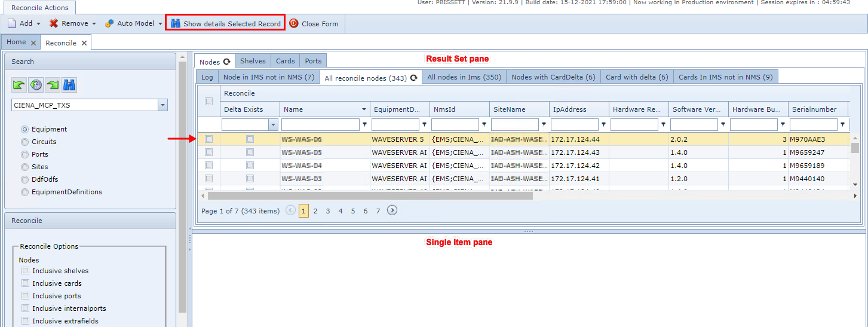Select the Circuits radio button
This screenshot has height=327, width=868.
tap(24, 142)
